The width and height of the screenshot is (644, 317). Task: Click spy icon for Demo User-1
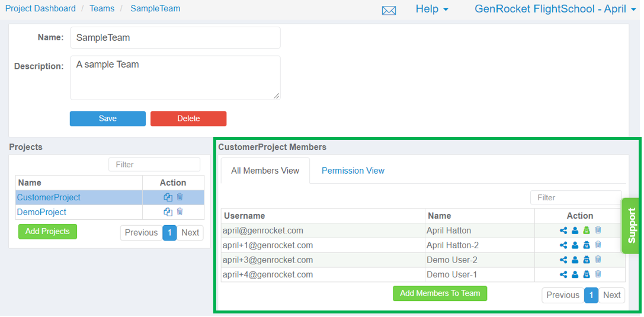[x=587, y=275]
